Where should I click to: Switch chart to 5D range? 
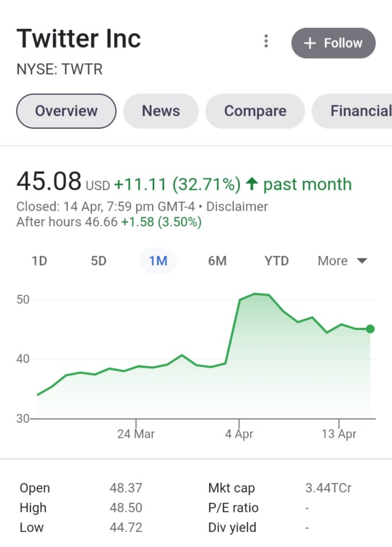(x=99, y=261)
